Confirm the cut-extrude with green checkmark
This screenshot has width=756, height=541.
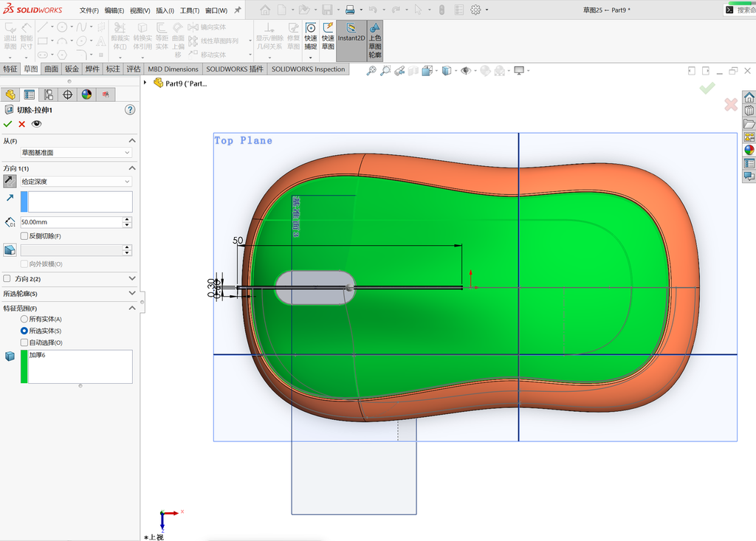[7, 124]
